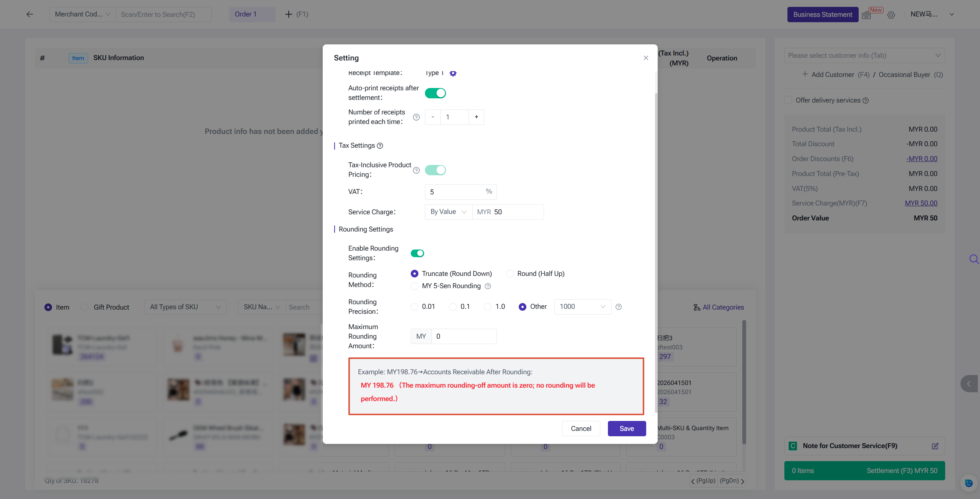The width and height of the screenshot is (980, 499).
Task: Select 0.1 rounding precision
Action: pos(453,307)
